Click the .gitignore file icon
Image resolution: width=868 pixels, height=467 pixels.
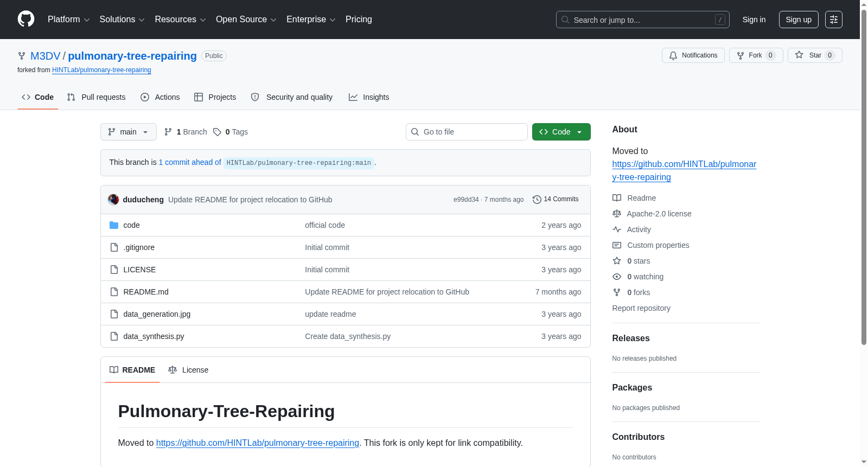(114, 247)
